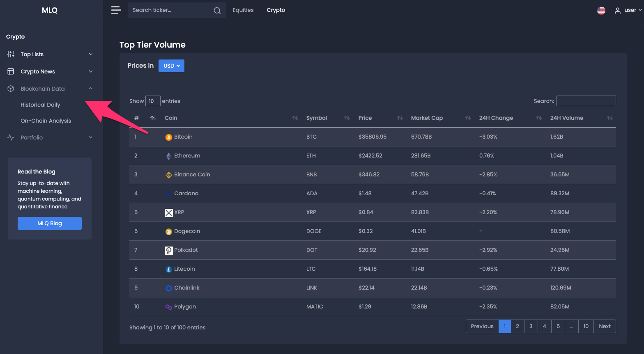Click the Polygon name text
This screenshot has width=644, height=354.
pyautogui.click(x=185, y=306)
